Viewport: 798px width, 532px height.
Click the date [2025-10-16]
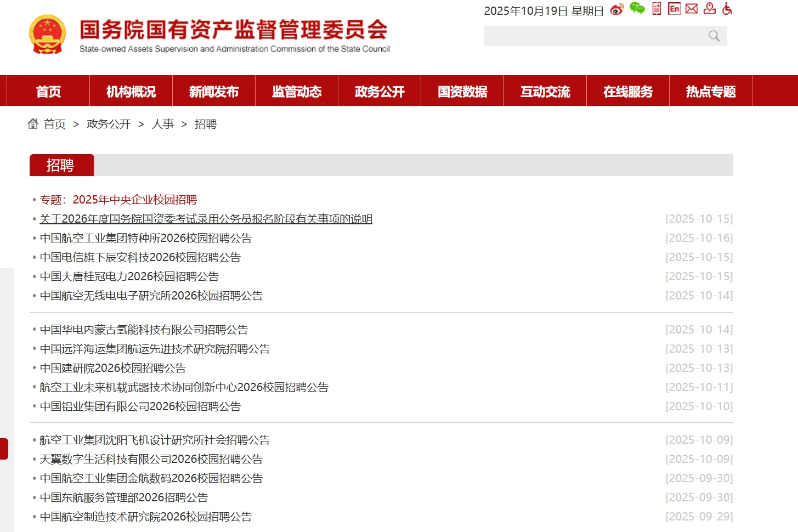699,238
